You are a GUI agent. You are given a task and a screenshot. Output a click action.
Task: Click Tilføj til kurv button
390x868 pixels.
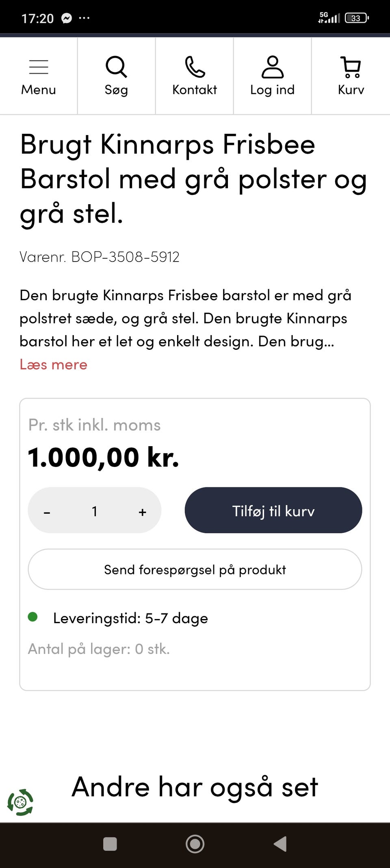273,510
